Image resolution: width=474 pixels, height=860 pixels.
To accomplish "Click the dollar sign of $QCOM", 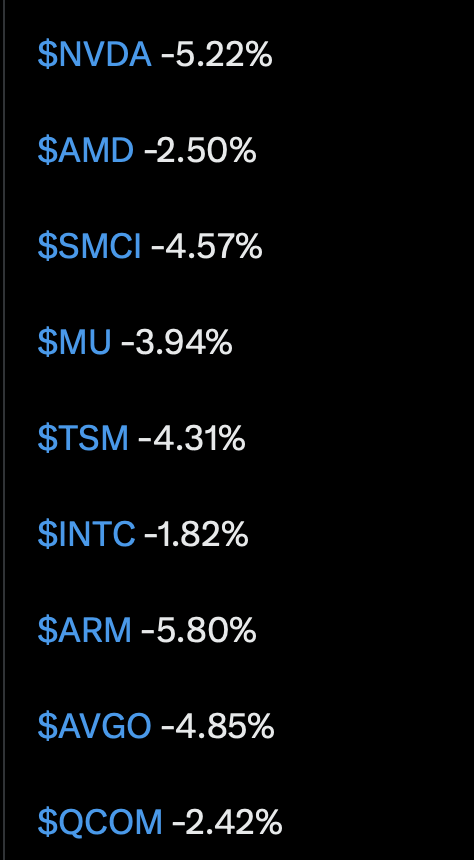I will 47,822.
